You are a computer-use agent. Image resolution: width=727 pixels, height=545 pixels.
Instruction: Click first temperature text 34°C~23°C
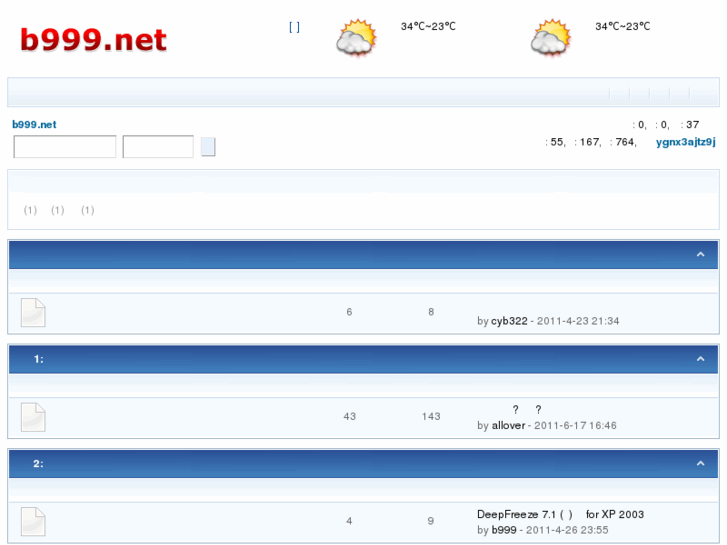click(x=428, y=26)
